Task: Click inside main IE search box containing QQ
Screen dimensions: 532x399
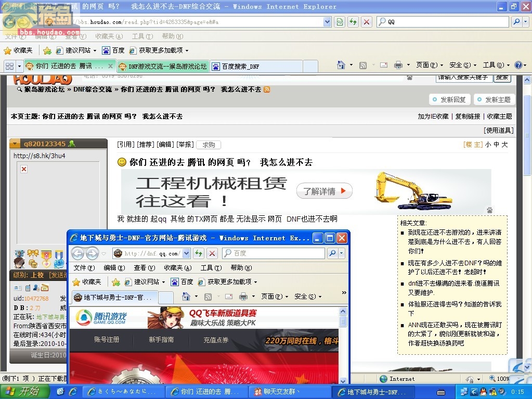Action: point(443,22)
